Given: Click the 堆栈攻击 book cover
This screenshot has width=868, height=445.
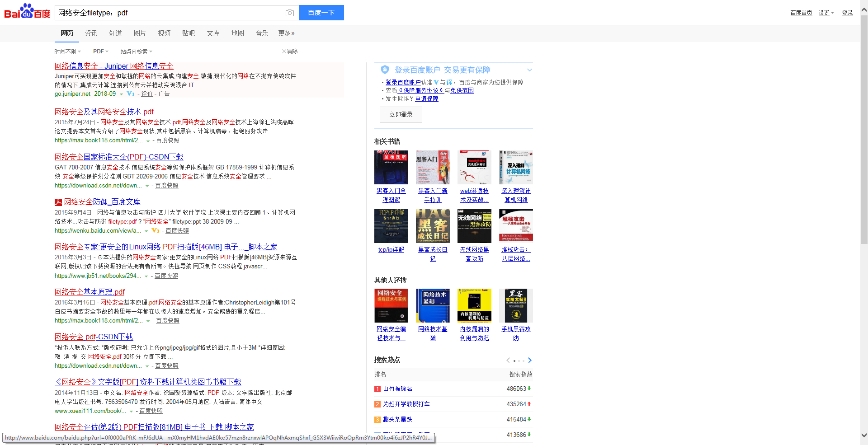Looking at the screenshot, I should 516,226.
